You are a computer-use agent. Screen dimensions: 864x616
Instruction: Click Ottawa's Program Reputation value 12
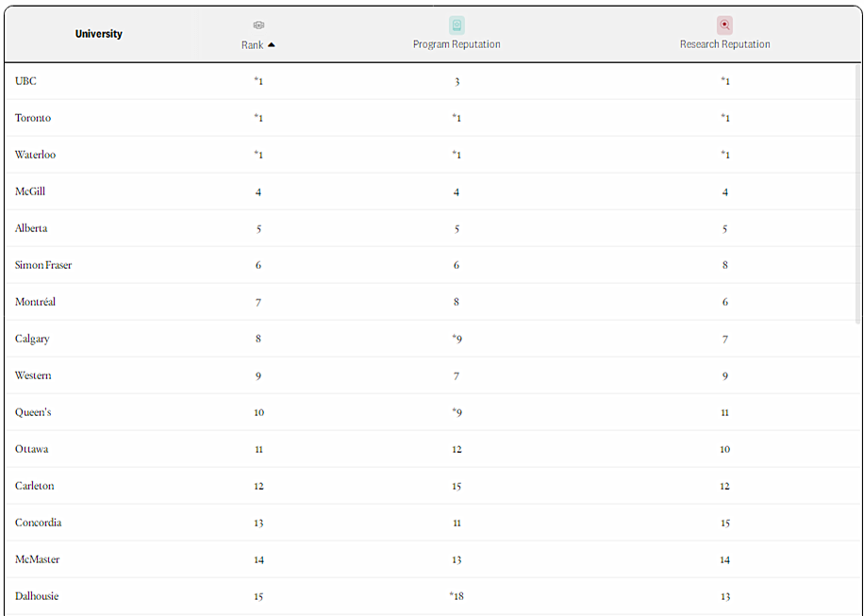[457, 450]
